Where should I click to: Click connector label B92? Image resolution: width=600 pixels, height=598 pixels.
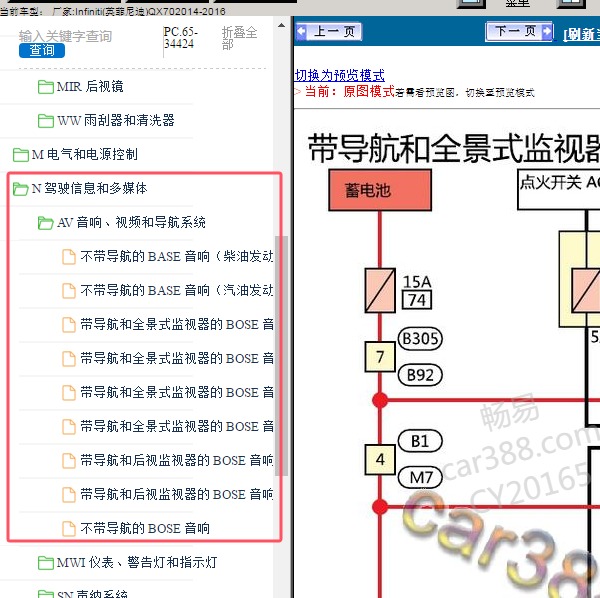tap(420, 375)
